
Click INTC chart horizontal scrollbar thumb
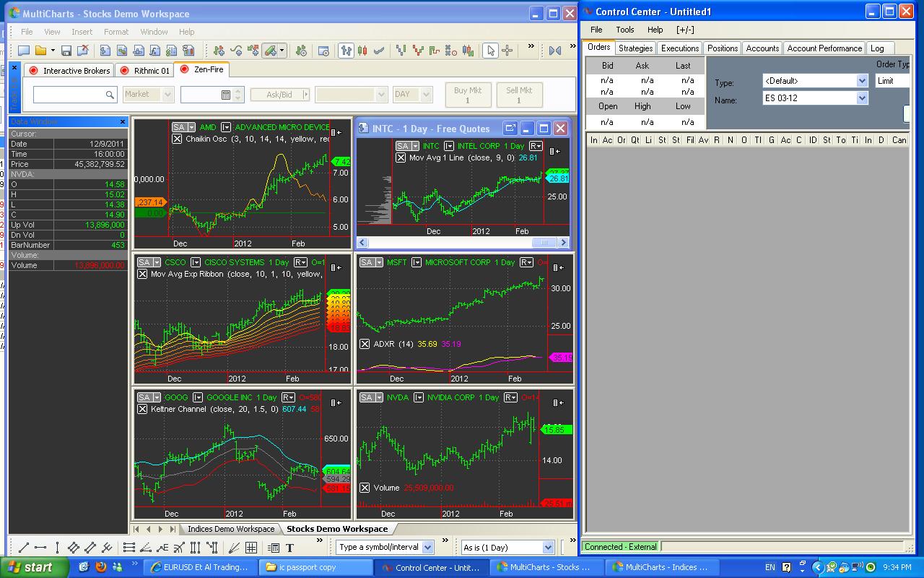point(545,243)
